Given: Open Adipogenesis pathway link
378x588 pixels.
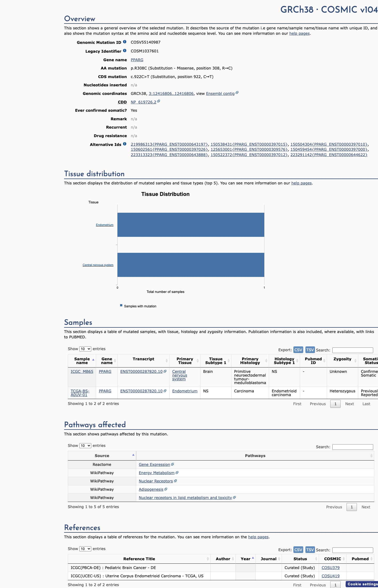Looking at the screenshot, I should click(151, 489).
